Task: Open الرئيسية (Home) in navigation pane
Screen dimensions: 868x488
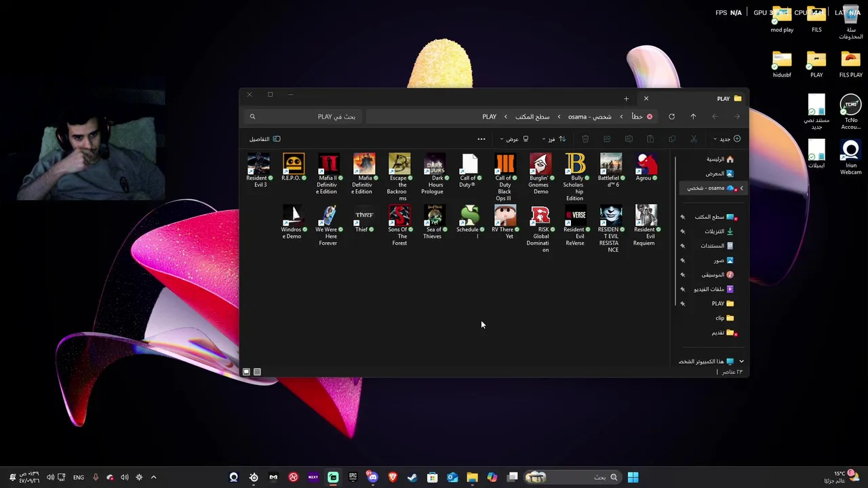Action: coord(720,159)
